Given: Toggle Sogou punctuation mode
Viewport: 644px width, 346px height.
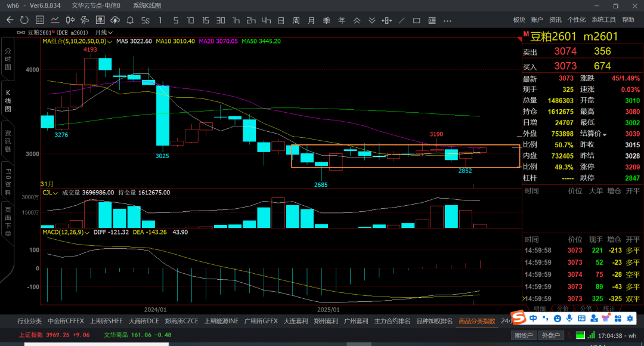Looking at the screenshot, I should [546, 319].
